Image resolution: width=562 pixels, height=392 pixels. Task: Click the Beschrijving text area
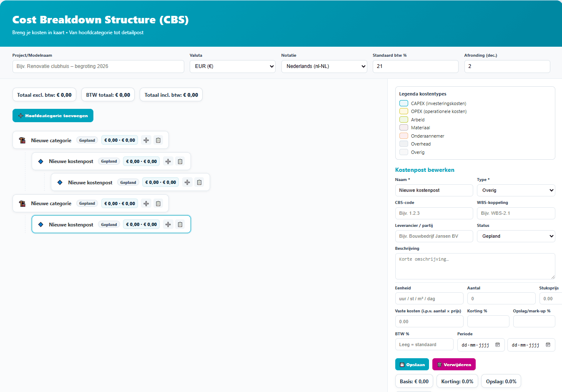pyautogui.click(x=474, y=266)
